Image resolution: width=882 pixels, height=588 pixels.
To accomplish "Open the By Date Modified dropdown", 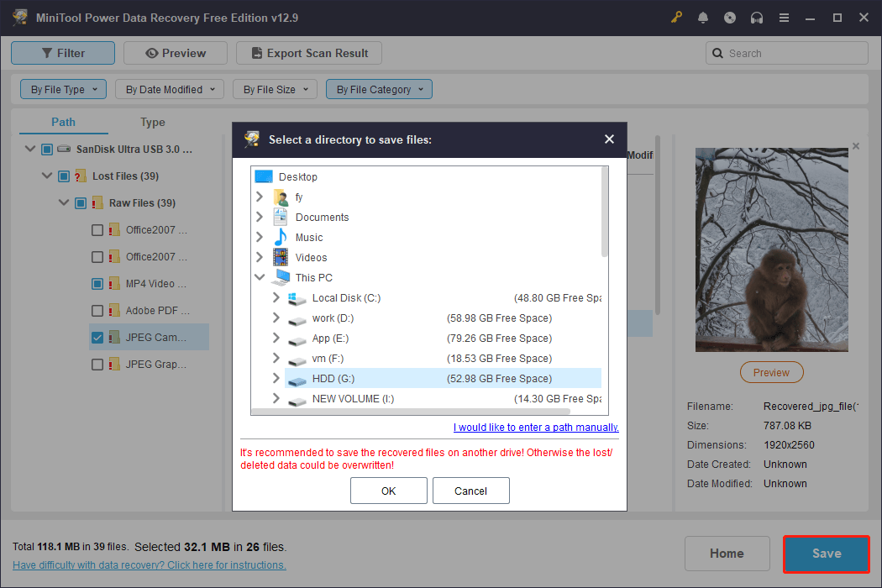I will pyautogui.click(x=170, y=90).
